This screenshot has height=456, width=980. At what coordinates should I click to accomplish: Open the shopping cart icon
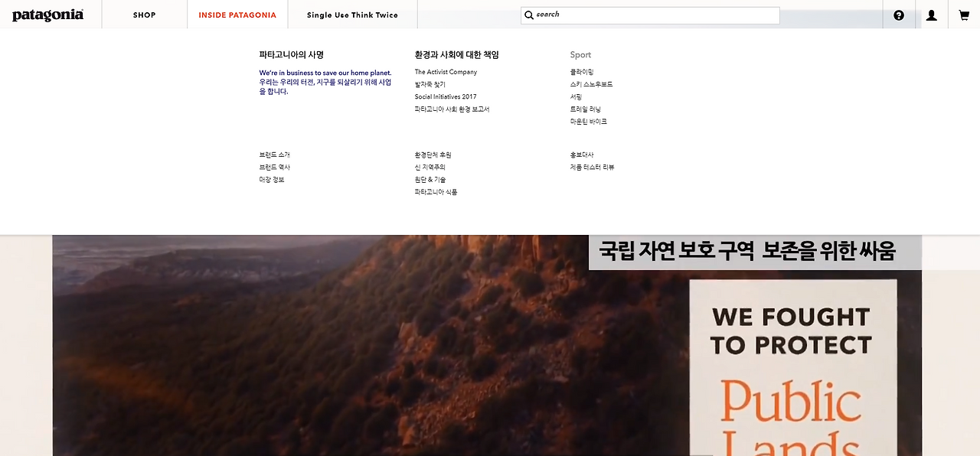(964, 15)
